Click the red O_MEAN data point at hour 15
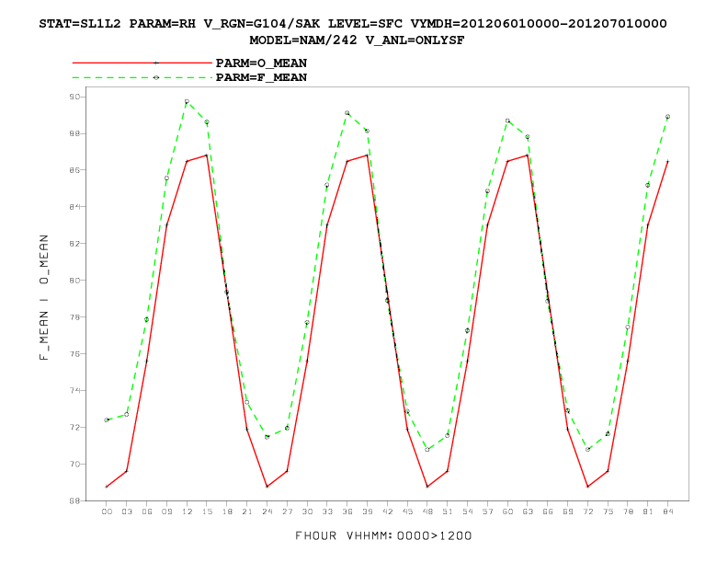The image size is (728, 563). click(207, 155)
